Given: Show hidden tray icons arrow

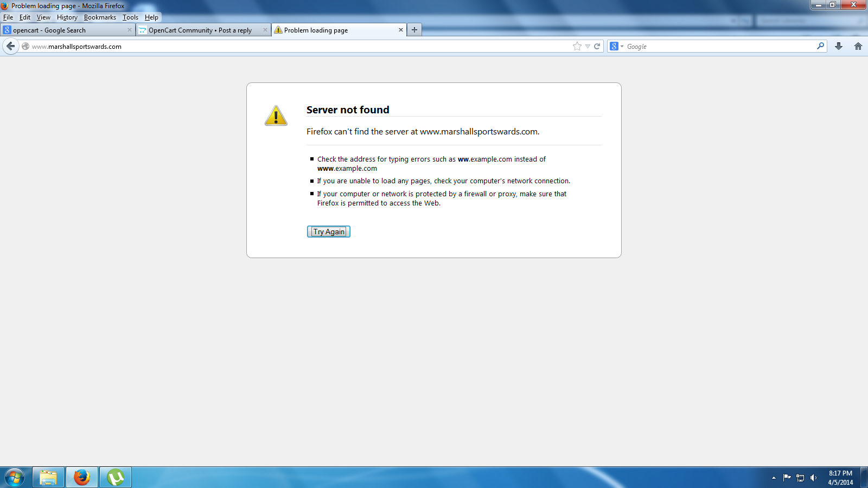Looking at the screenshot, I should pos(774,478).
